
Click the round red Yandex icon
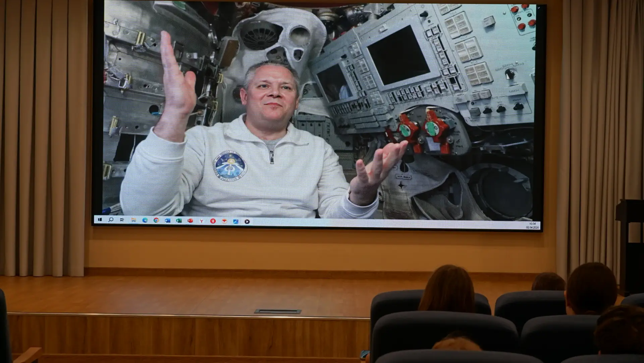(x=213, y=221)
